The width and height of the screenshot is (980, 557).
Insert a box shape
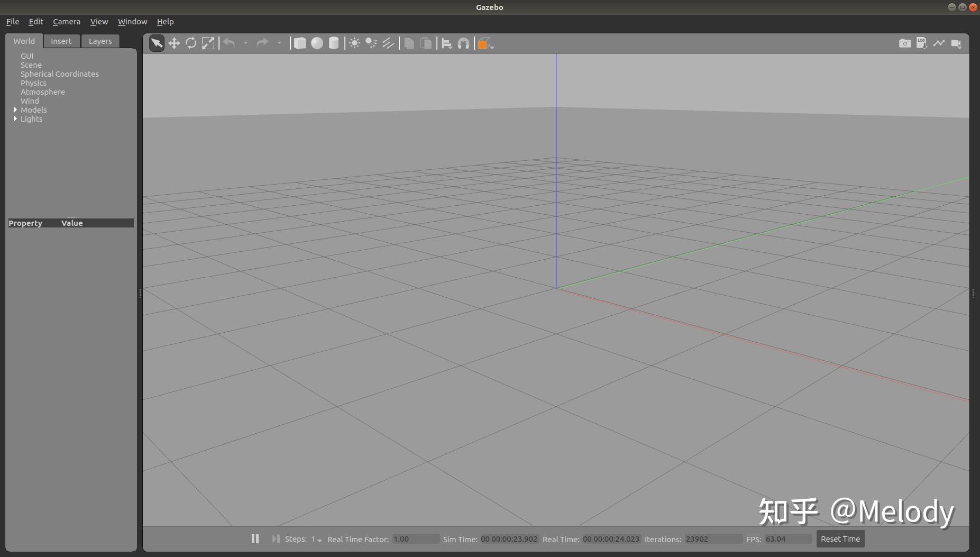[300, 43]
